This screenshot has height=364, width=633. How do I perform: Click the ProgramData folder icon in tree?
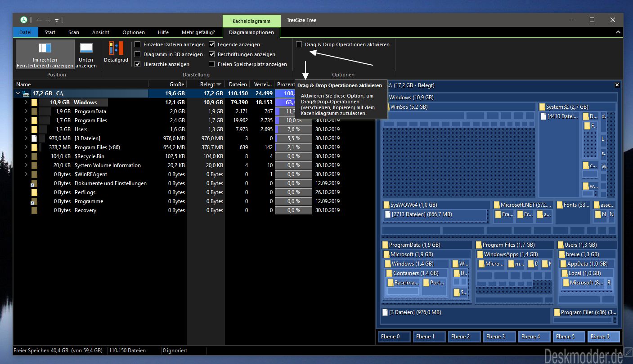click(34, 111)
